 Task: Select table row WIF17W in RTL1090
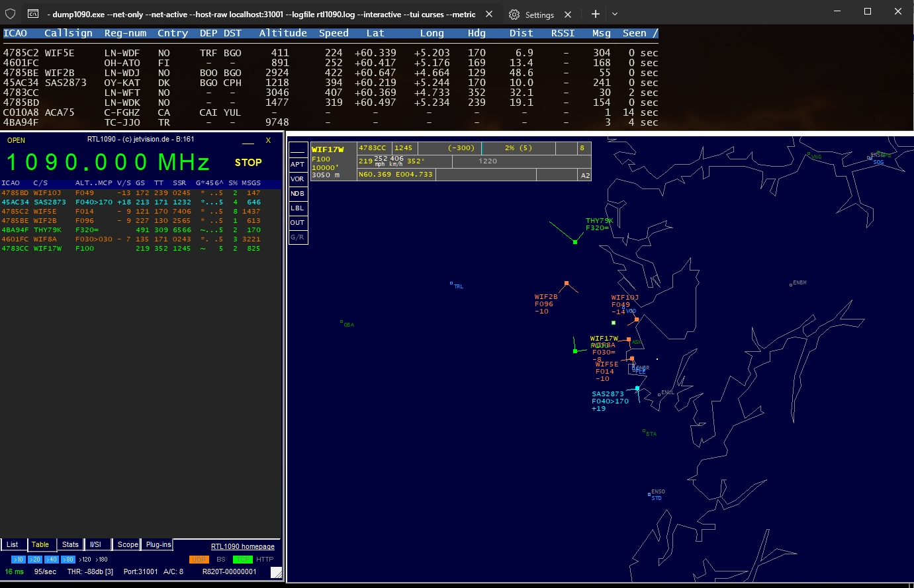point(140,249)
